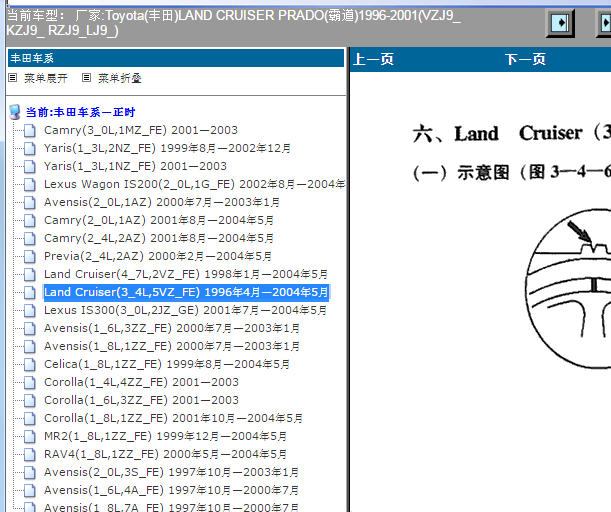Open Corolla(1_6L,3ZZ_FE) 2001-2003
This screenshot has width=611, height=512.
[x=141, y=400]
